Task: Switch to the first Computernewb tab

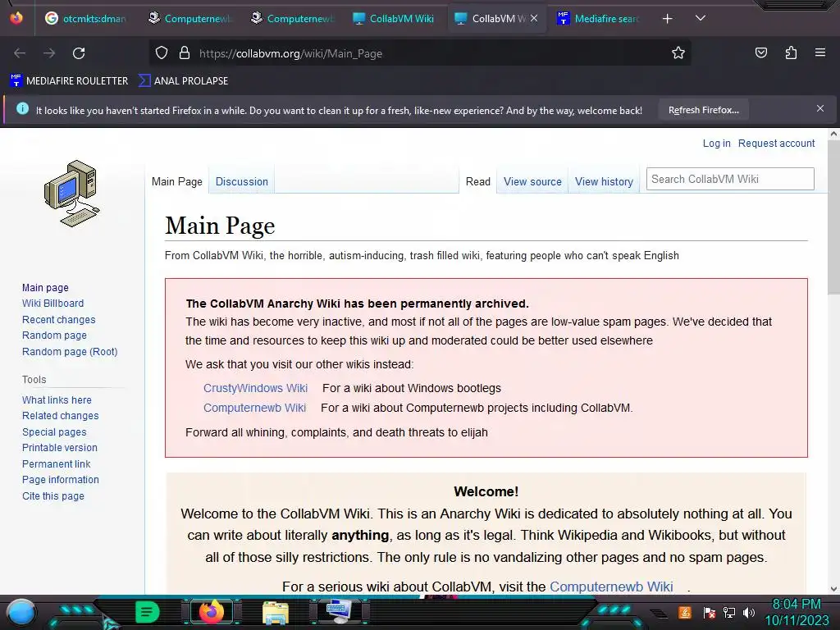Action: pos(190,18)
